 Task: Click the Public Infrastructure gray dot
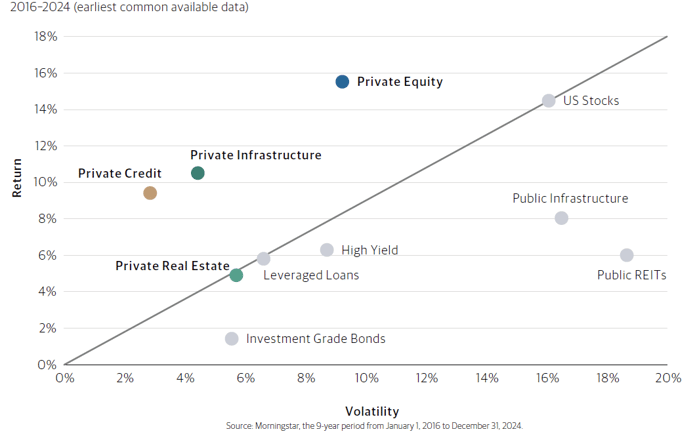561,218
